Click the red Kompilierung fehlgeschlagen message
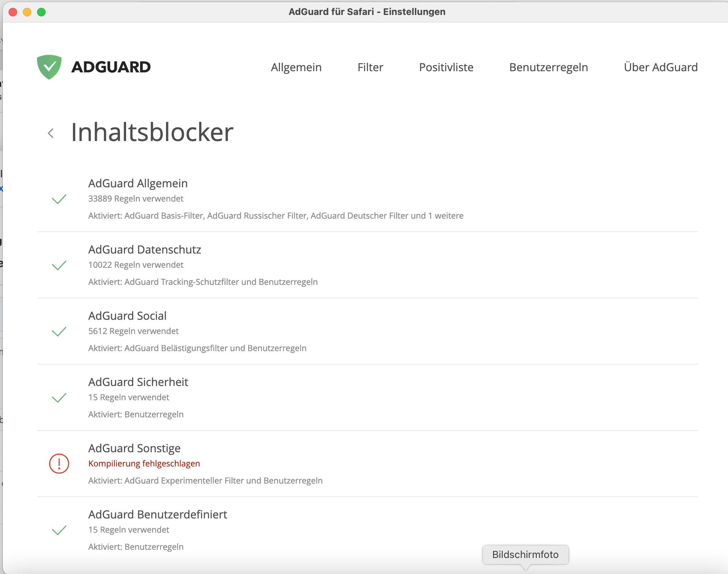 pos(144,463)
